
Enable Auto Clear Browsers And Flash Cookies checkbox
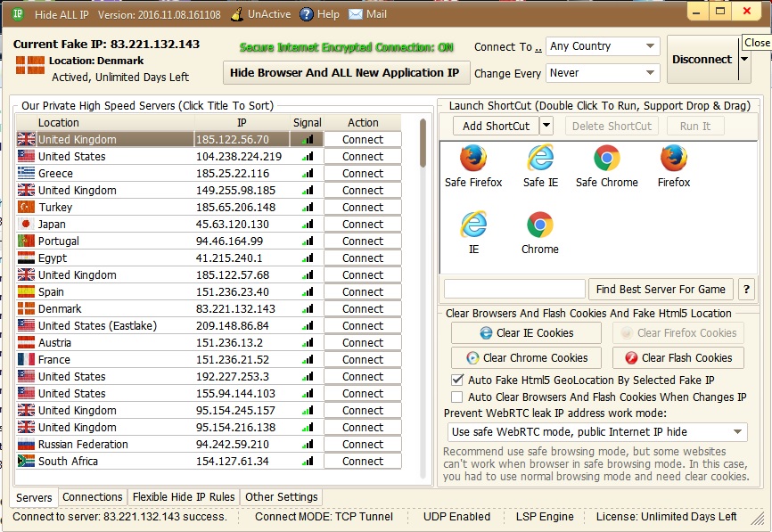[x=457, y=397]
